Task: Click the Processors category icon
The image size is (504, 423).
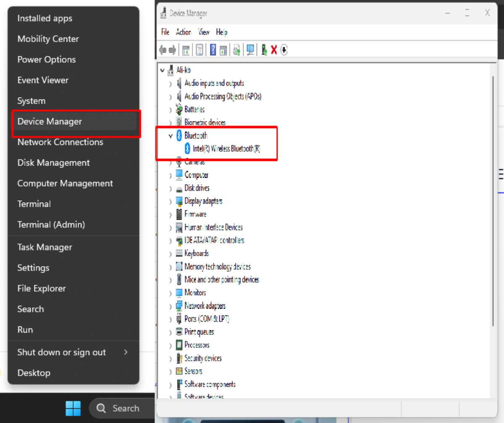Action: click(x=179, y=345)
